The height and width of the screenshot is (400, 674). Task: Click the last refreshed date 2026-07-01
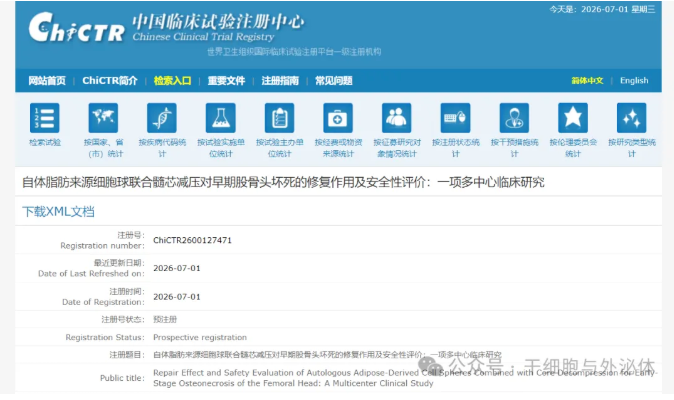pyautogui.click(x=177, y=268)
